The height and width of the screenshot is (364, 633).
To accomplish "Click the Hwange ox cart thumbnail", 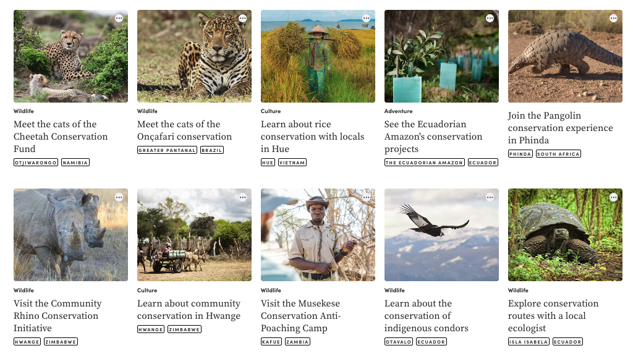I will [194, 235].
